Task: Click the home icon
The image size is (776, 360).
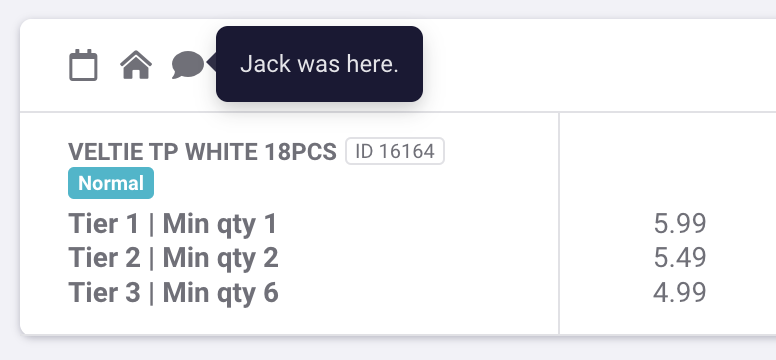Action: coord(136,65)
